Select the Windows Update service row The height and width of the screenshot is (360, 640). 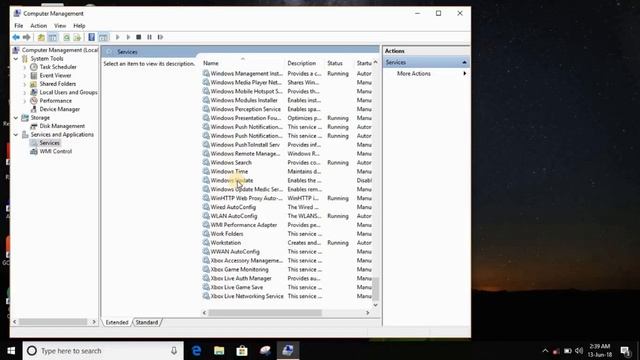click(287, 180)
